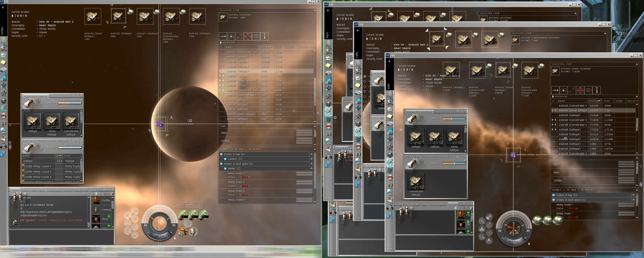Click capacity bar of left Floating Cargo
The height and width of the screenshot is (258, 644).
[70, 103]
